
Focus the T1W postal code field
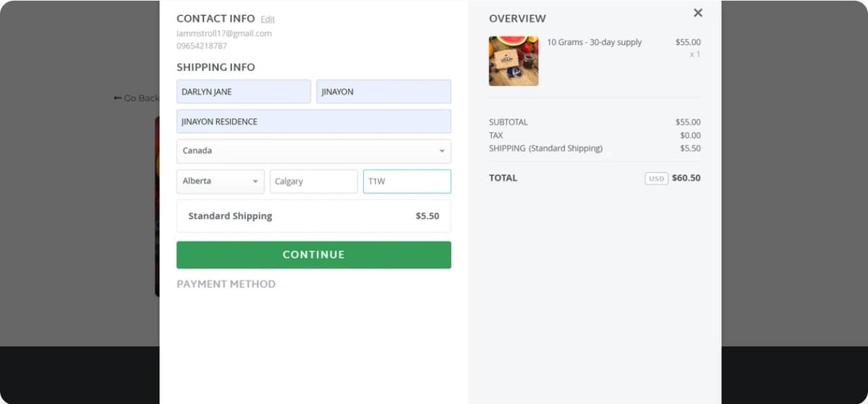(407, 181)
